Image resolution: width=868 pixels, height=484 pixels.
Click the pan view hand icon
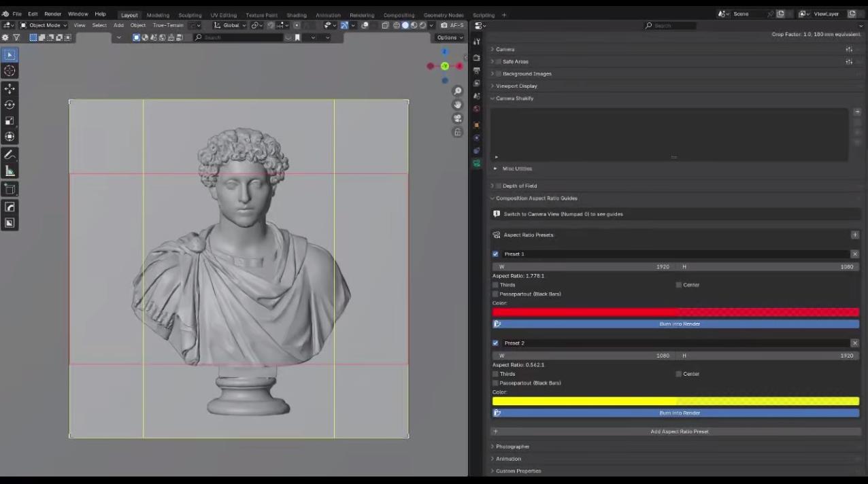pos(458,105)
